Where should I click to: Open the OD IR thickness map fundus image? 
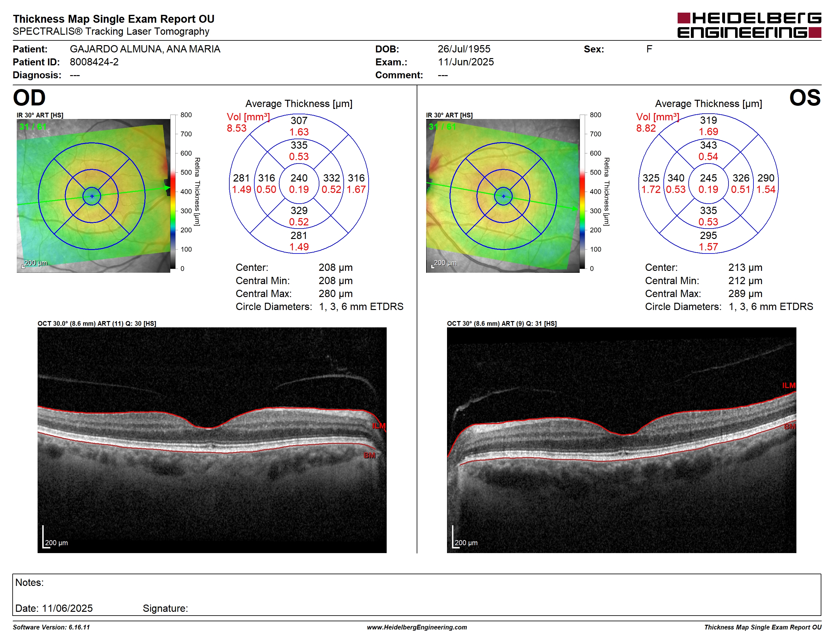point(94,196)
